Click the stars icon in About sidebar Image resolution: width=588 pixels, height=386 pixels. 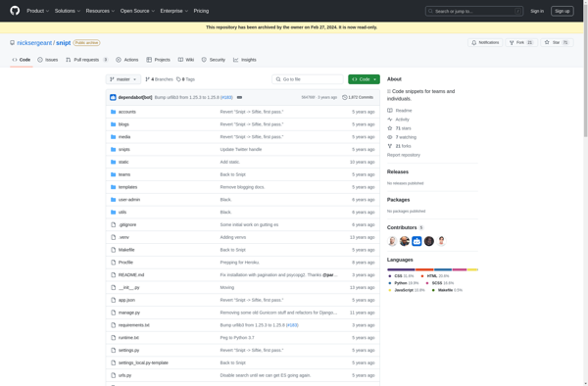pos(390,128)
